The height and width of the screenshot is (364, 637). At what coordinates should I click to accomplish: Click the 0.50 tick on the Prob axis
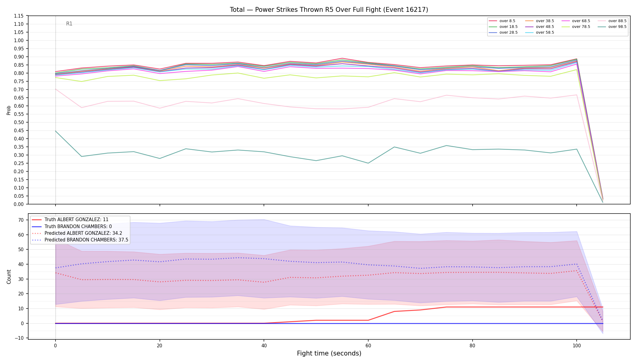coord(19,122)
